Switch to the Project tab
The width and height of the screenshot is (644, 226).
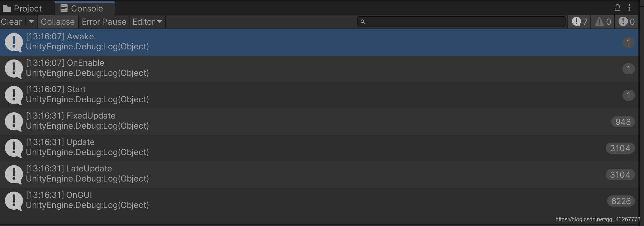(x=22, y=8)
